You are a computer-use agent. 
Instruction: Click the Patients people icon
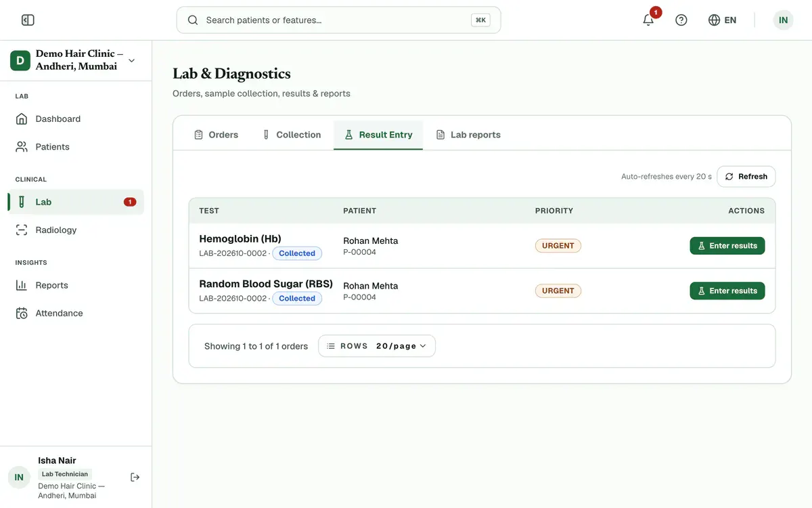(x=22, y=147)
